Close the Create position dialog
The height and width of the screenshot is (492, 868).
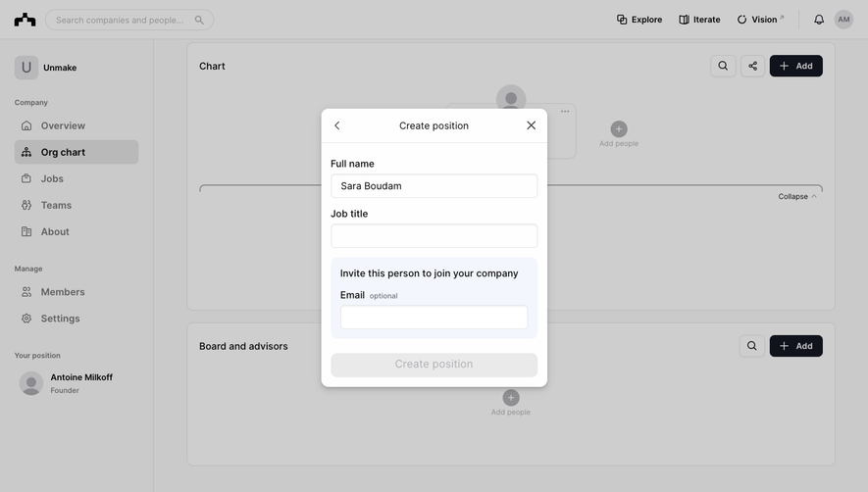click(x=531, y=125)
